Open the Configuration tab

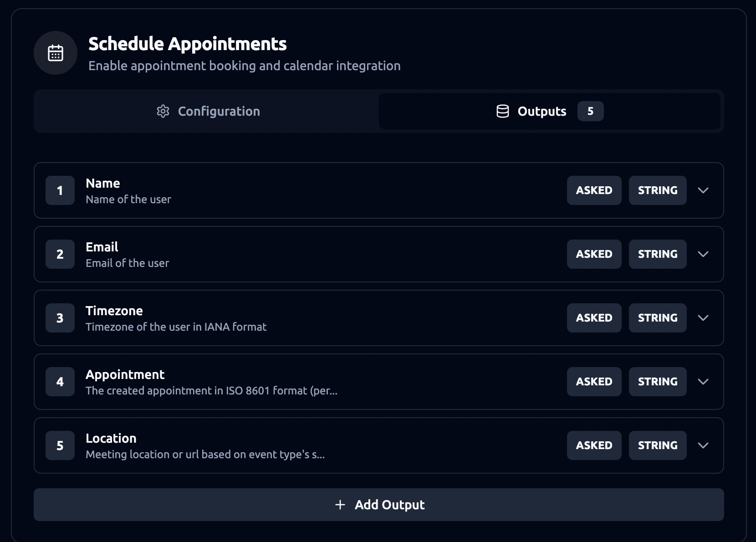[x=208, y=111]
